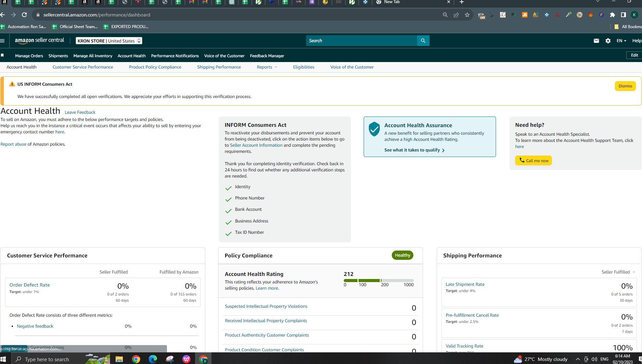Viewport: 642px width, 364px height.
Task: Focus the Seller Central search field
Action: (362, 41)
